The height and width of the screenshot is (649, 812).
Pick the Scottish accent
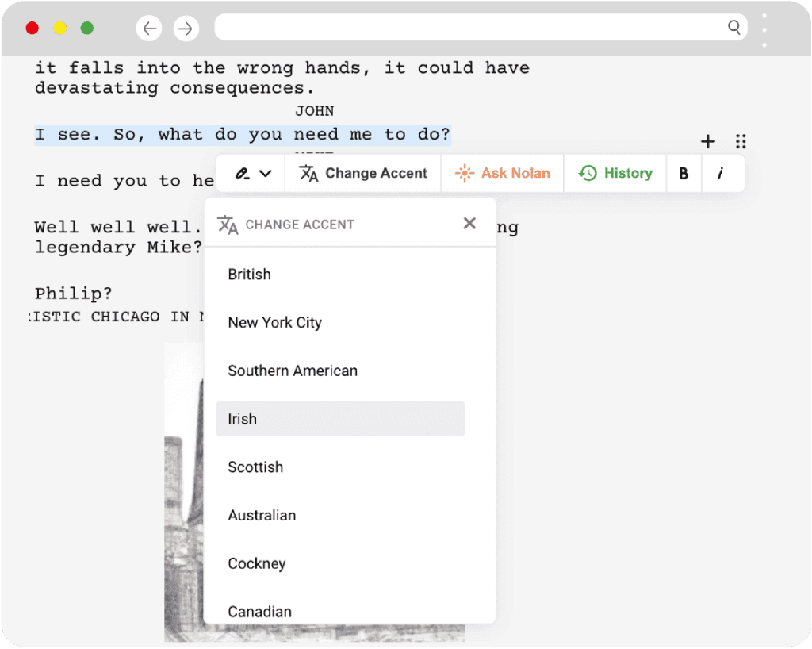(x=255, y=467)
